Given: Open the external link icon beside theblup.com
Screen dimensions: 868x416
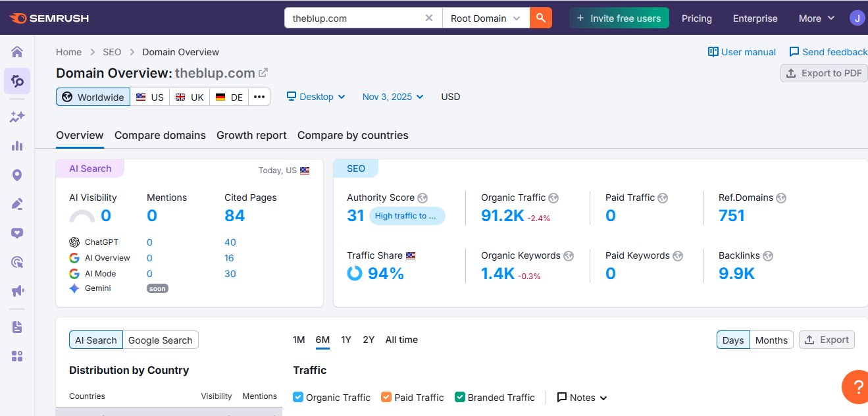Looking at the screenshot, I should coord(263,73).
